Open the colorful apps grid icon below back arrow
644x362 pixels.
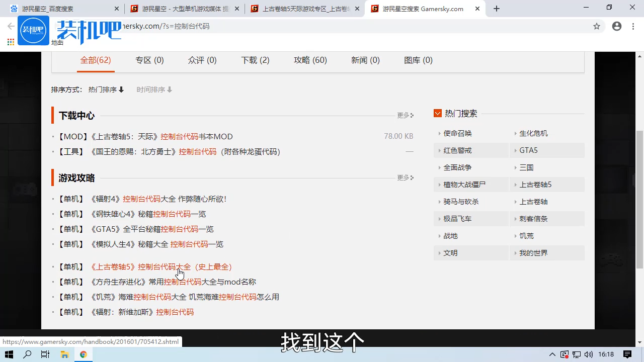tap(10, 42)
